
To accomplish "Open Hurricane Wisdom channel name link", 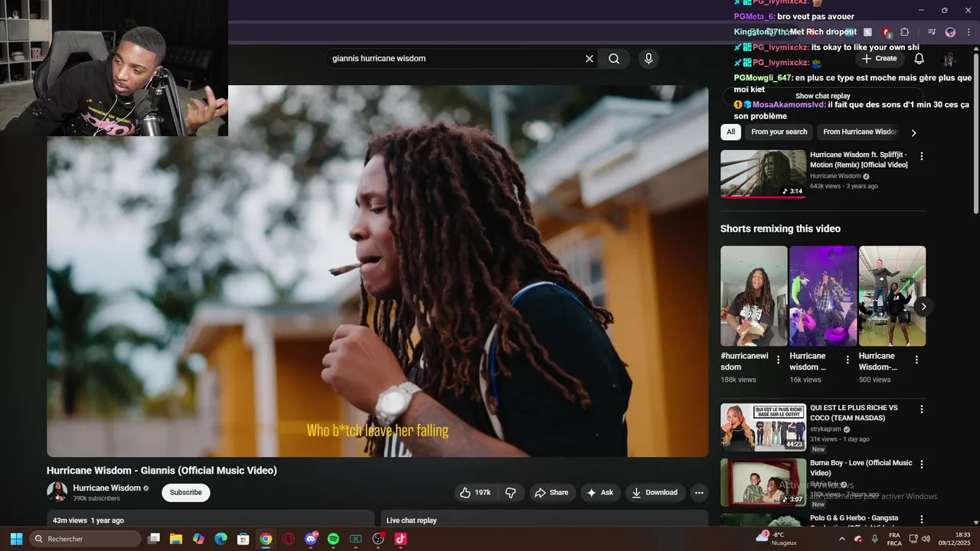I will pos(106,488).
